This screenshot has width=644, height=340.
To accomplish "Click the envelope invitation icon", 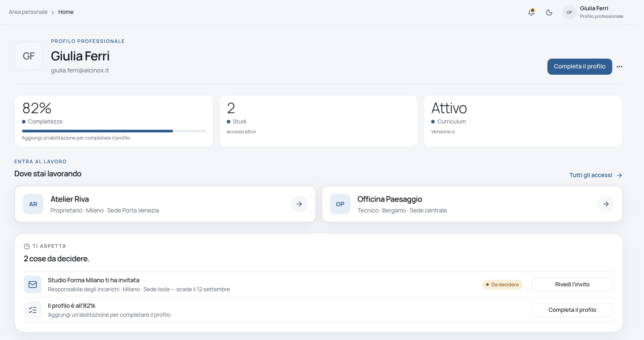I will point(32,285).
